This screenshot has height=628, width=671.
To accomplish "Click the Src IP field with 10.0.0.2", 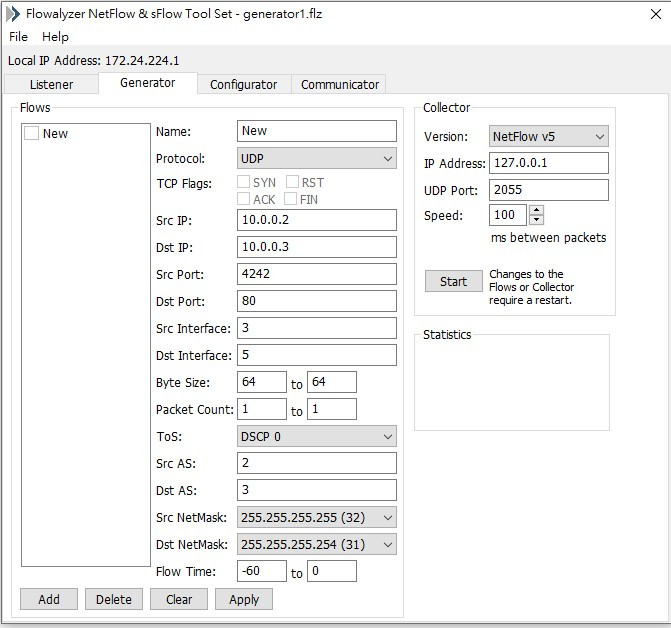I will 317,220.
